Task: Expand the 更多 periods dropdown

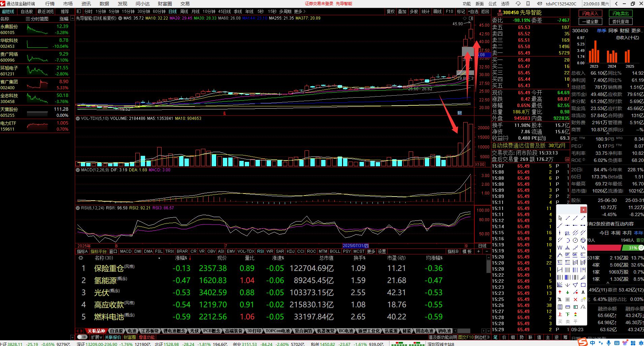Action: tap(299, 11)
